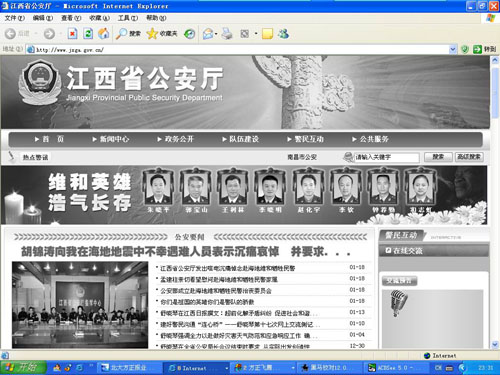
Task: Open the Home page icon
Action: pos(104,33)
